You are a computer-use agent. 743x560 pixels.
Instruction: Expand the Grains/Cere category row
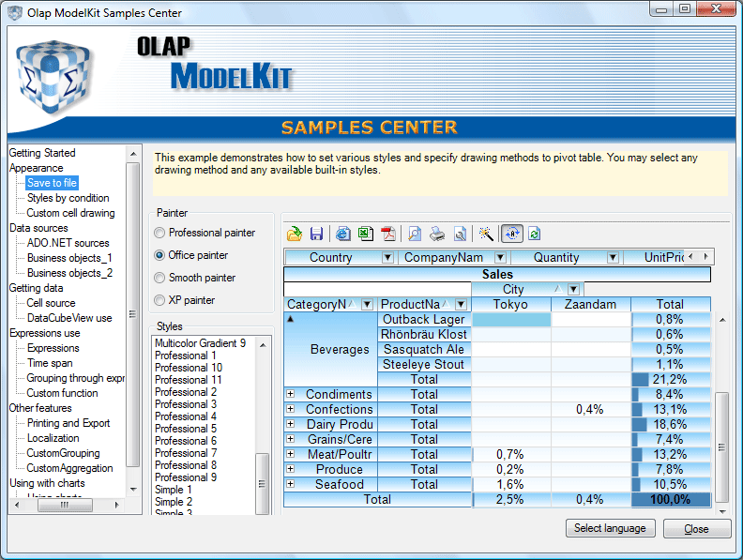(291, 439)
